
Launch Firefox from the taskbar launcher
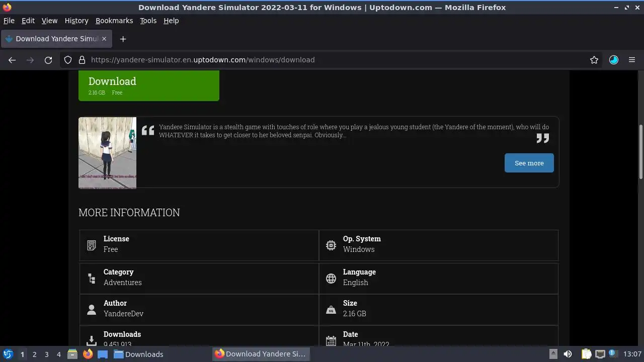click(x=88, y=354)
